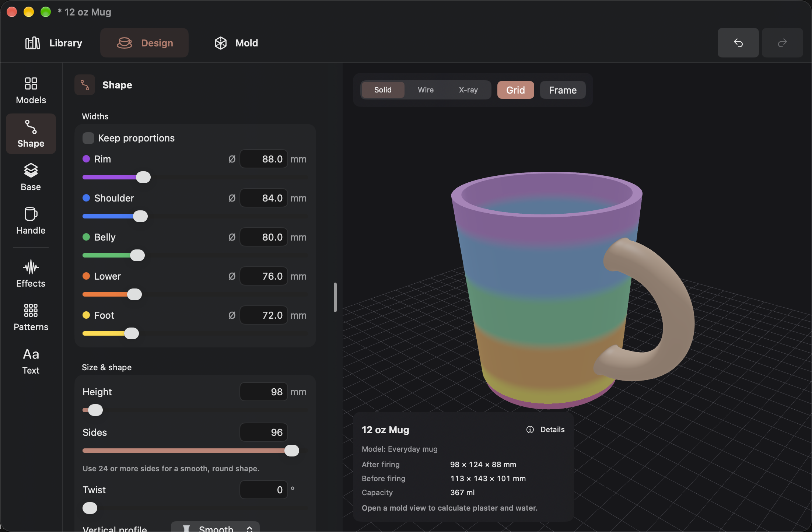Click the Shoulder width slider handle
Viewport: 812px width, 532px height.
(140, 216)
